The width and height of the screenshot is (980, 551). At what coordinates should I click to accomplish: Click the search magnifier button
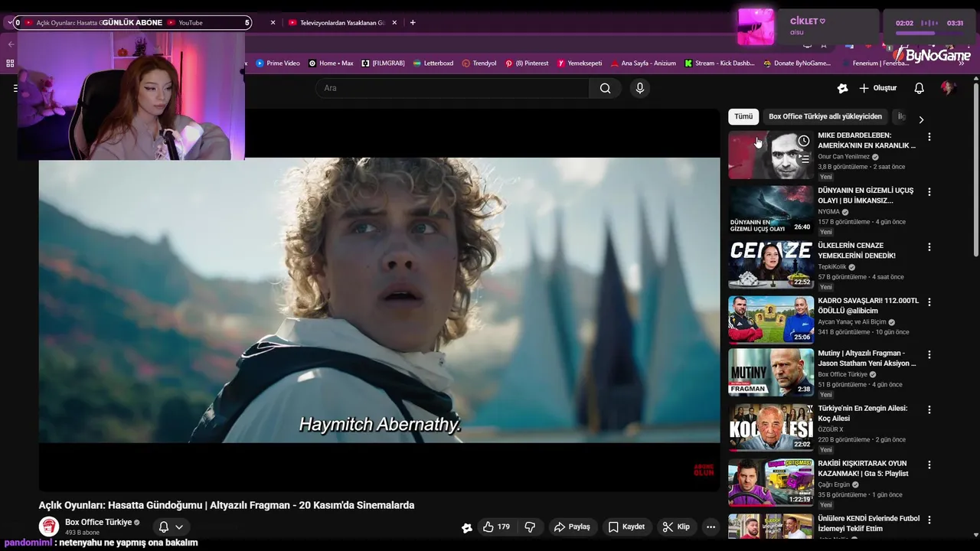605,88
